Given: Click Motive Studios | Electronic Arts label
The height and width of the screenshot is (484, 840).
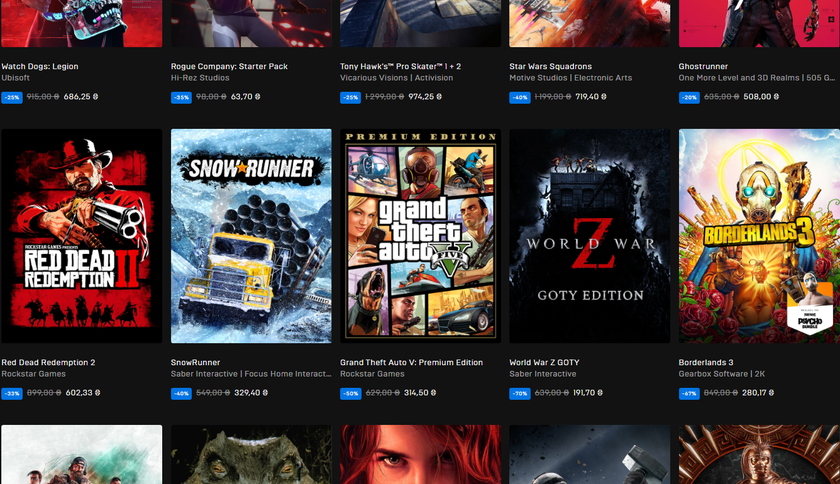Looking at the screenshot, I should [571, 78].
